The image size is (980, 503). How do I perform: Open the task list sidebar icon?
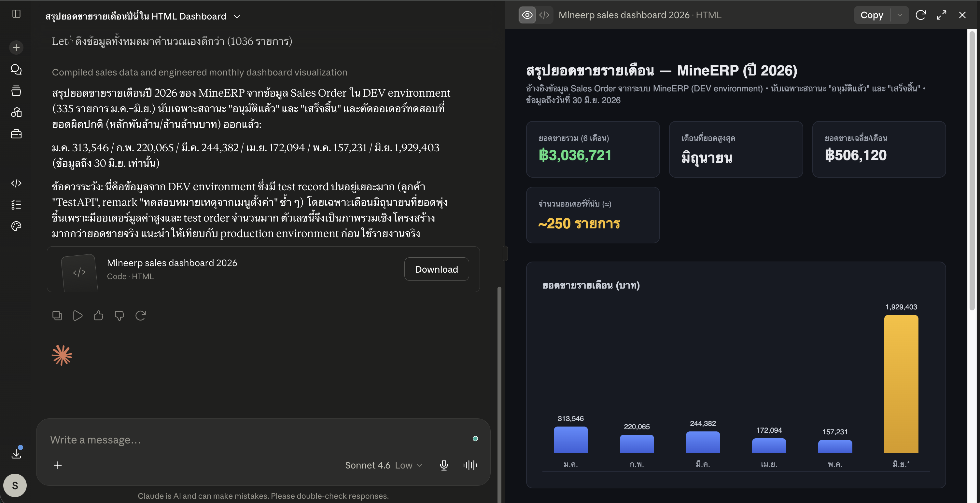(x=16, y=205)
